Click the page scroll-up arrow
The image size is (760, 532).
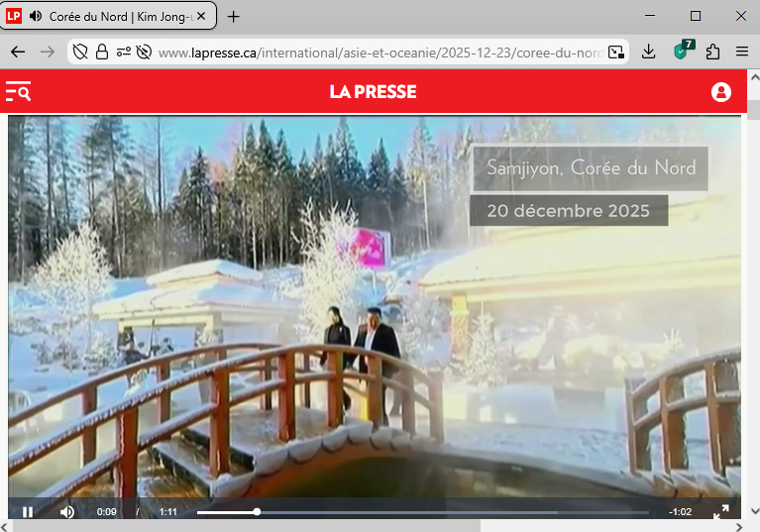pyautogui.click(x=754, y=77)
